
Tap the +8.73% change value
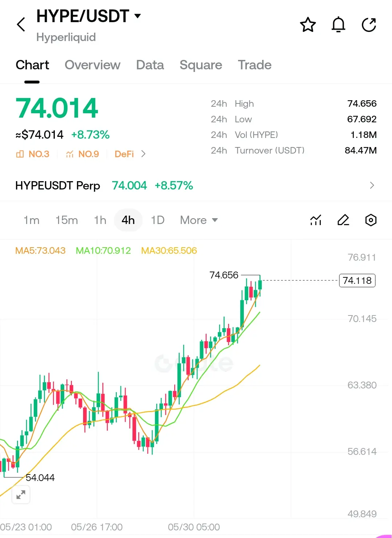pyautogui.click(x=90, y=135)
